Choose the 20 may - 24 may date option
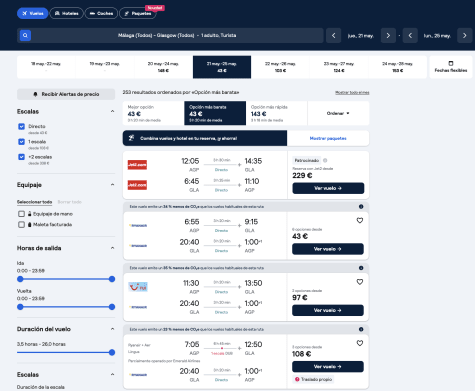The width and height of the screenshot is (475, 391). (x=163, y=67)
